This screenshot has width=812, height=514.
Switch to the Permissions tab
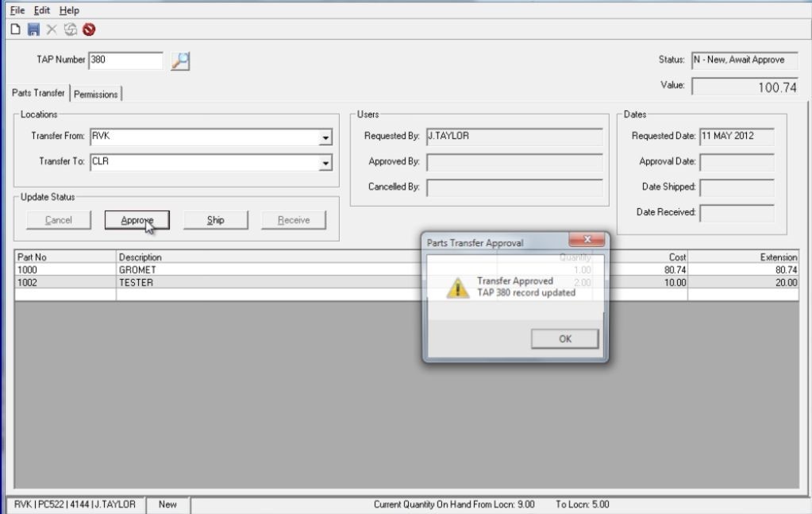click(96, 94)
